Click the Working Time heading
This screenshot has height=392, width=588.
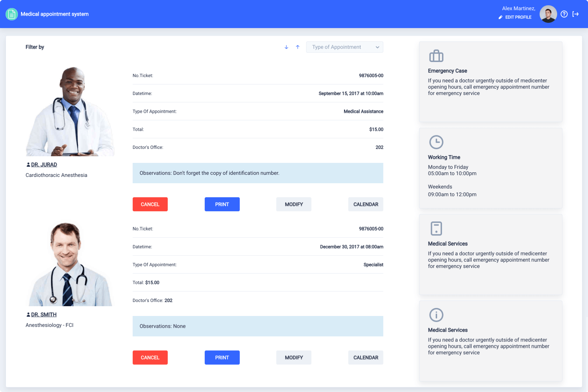pyautogui.click(x=444, y=157)
